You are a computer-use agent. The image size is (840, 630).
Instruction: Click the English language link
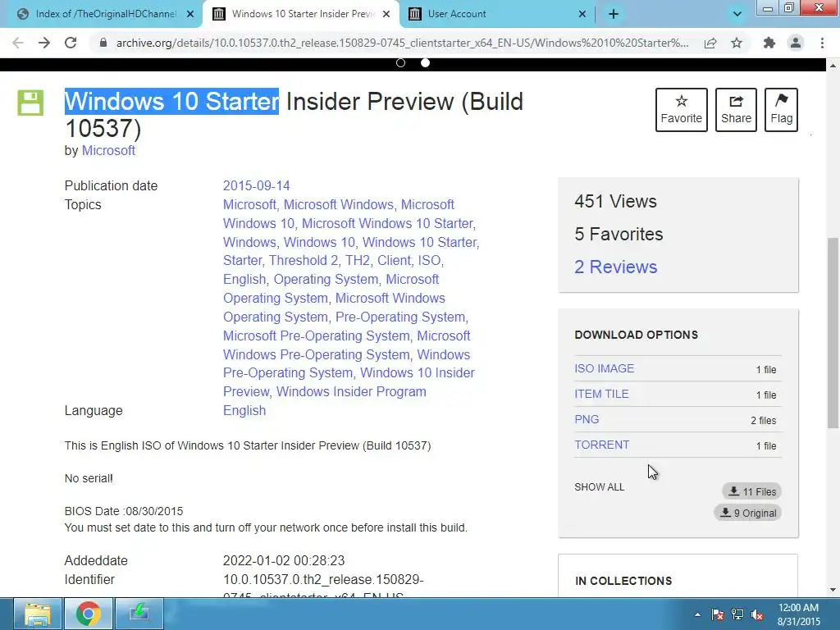pyautogui.click(x=244, y=410)
